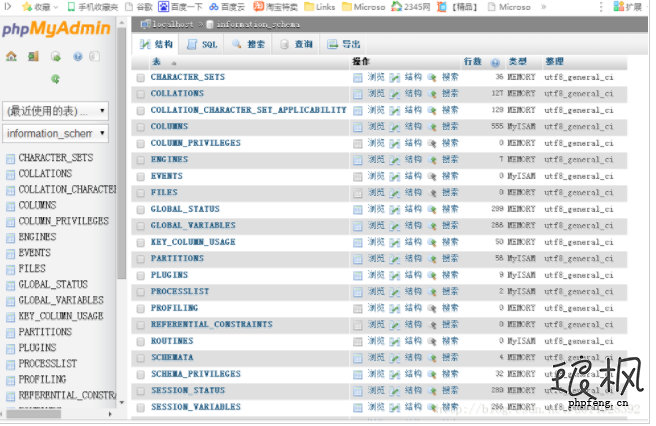The image size is (656, 426).
Task: Expand the bookmark bar overflow chevron
Action: (543, 7)
